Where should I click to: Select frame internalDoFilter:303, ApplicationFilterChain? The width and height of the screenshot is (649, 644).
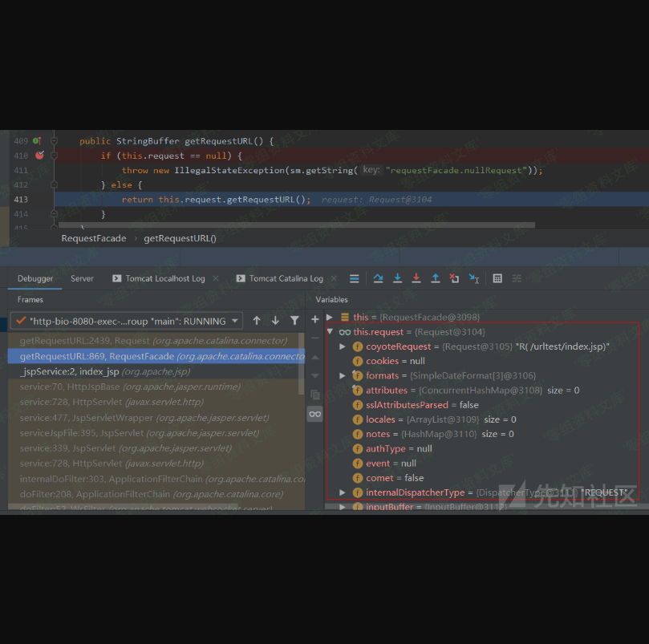(x=156, y=479)
